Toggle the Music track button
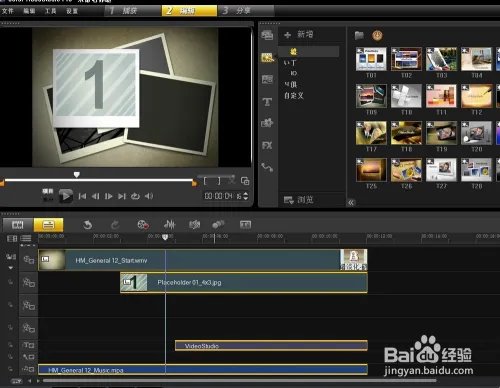This screenshot has height=388, width=500. (28, 369)
